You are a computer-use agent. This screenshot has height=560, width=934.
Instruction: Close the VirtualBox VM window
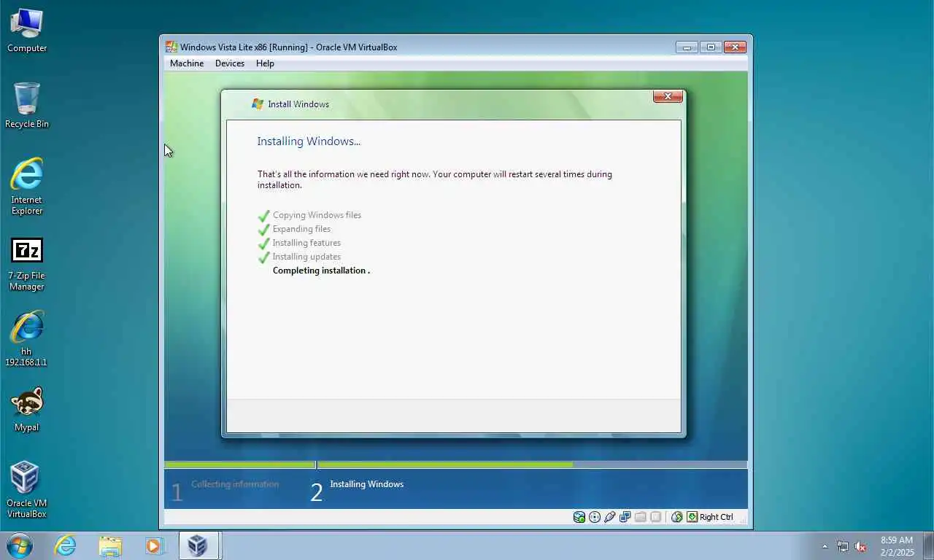[x=735, y=47]
